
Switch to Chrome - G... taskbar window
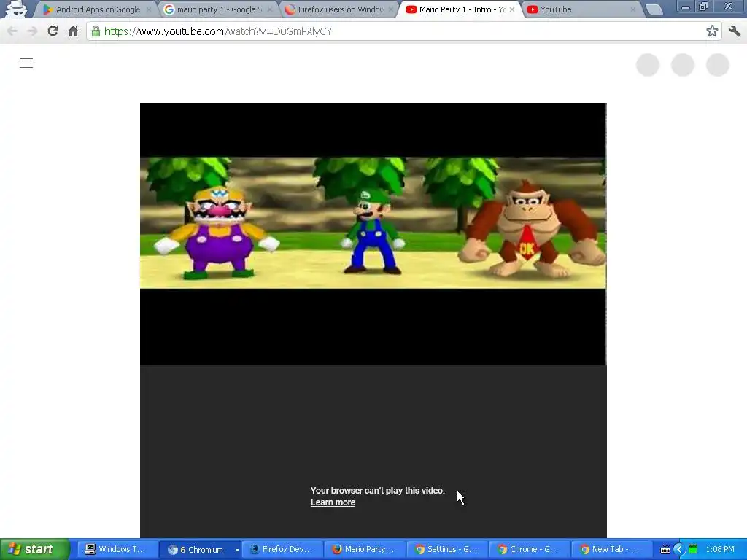coord(530,550)
